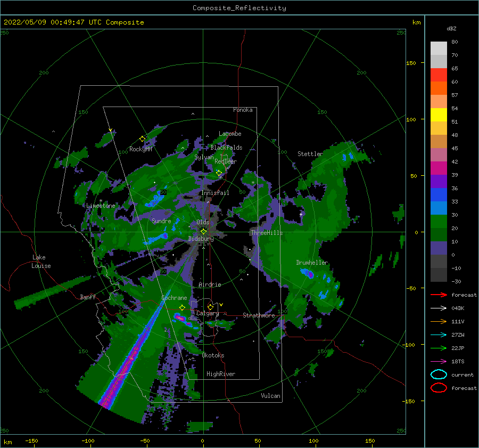The image size is (479, 448).
Task: Click the yellow diamond marker above Calgary
Action: point(210,307)
